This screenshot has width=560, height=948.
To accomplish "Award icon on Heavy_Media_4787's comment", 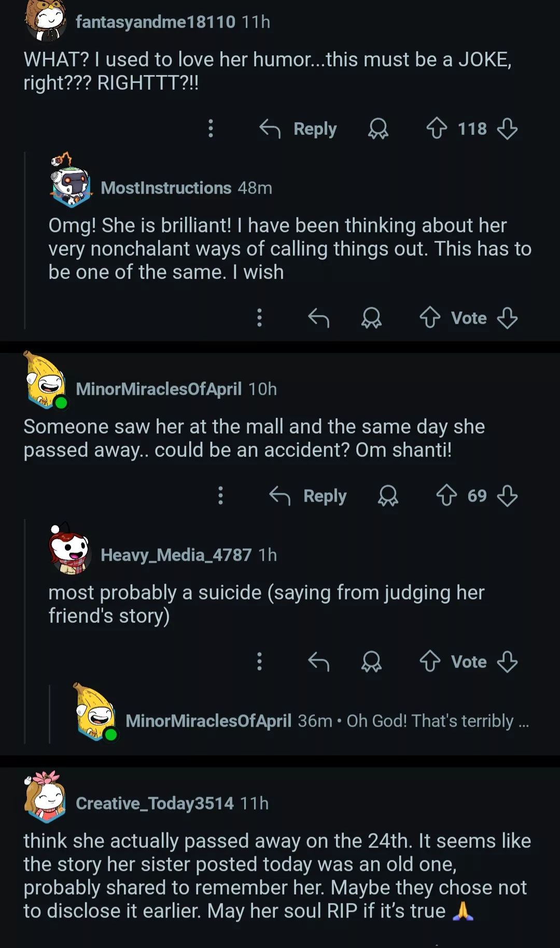I will [371, 662].
